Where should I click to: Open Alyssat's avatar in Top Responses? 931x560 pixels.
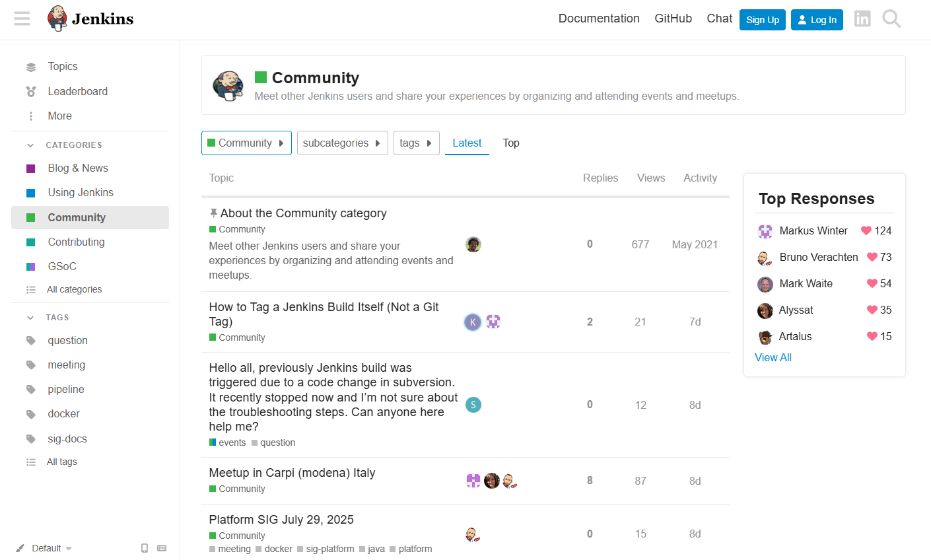pos(765,310)
